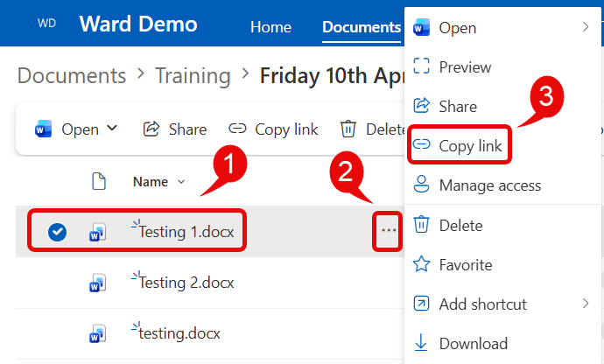This screenshot has height=364, width=604.
Task: Switch to the Home navigation tab
Action: coord(270,27)
